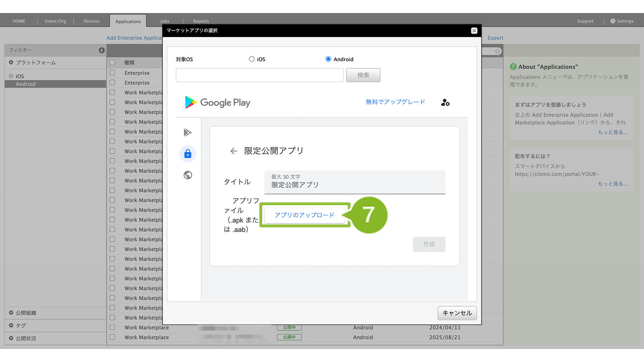This screenshot has width=644, height=362.
Task: Click the Google Play store sidebar icon
Action: (x=188, y=132)
